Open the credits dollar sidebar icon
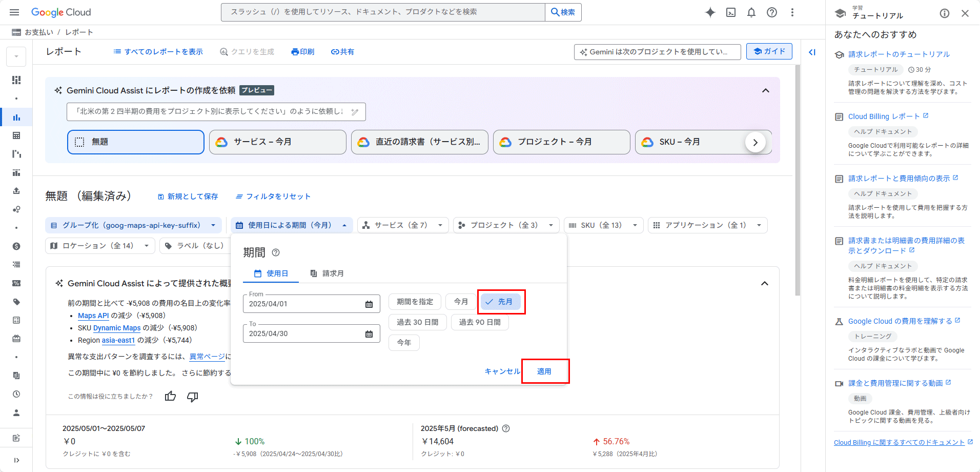980x472 pixels. [x=16, y=246]
